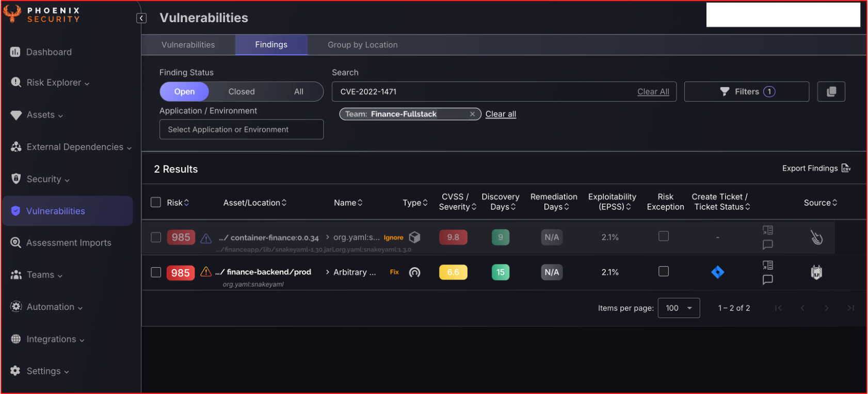Toggle the select-all checkbox in table header
Viewport: 868px width, 394px height.
(156, 202)
